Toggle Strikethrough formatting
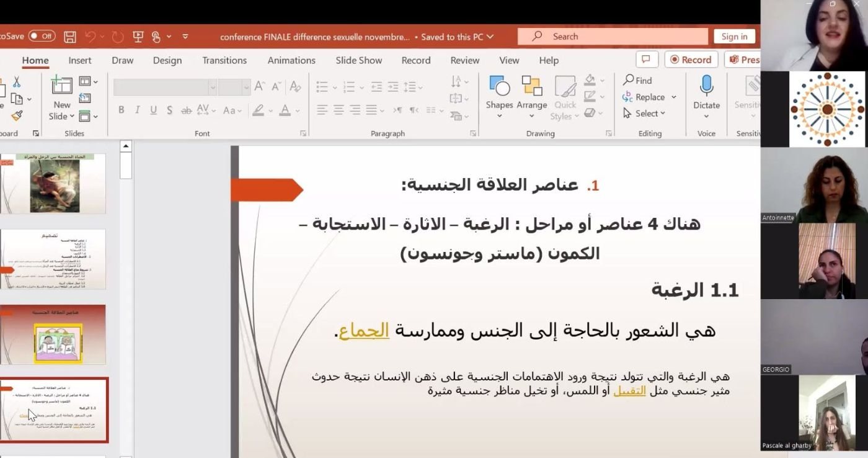The height and width of the screenshot is (458, 868). point(186,110)
